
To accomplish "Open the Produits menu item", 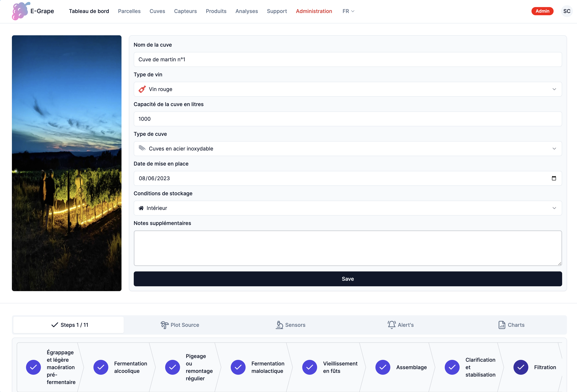I will [216, 11].
